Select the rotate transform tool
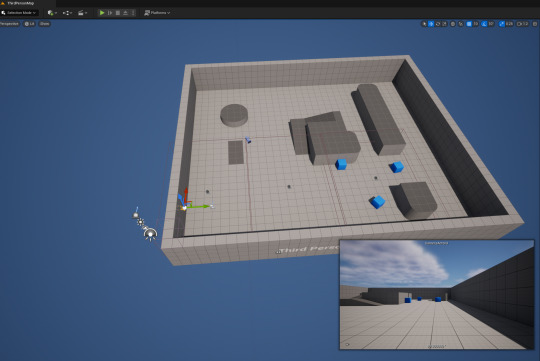 (x=438, y=24)
